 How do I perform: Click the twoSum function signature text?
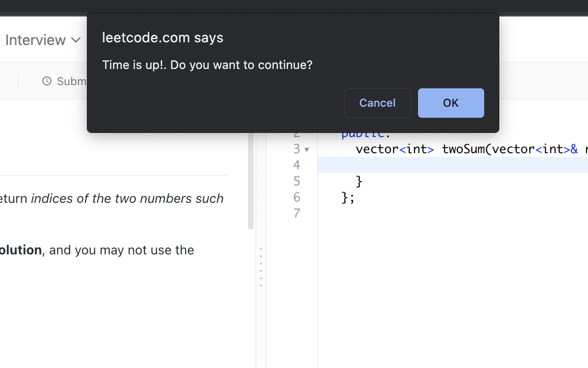tap(471, 149)
